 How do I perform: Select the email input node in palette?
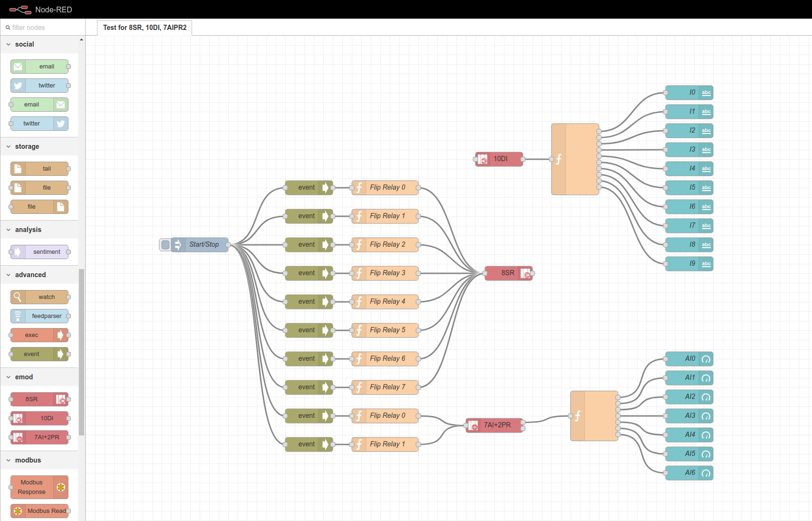(x=39, y=67)
